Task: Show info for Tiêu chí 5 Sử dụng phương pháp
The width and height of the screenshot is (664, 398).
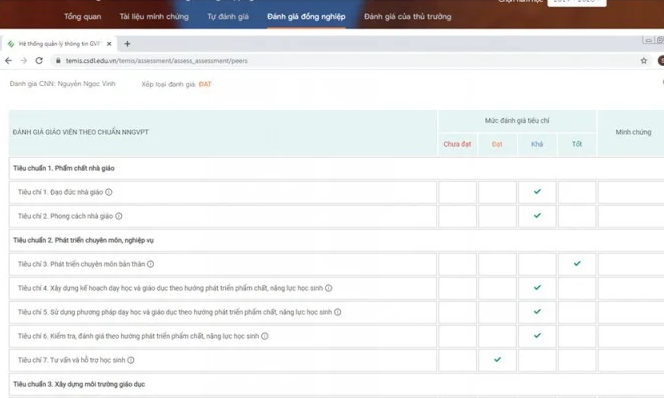Action: click(338, 312)
